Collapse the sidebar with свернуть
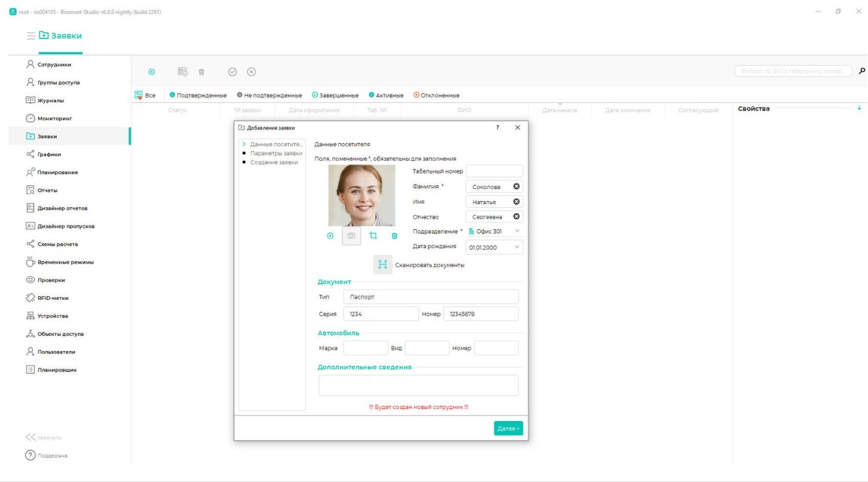 click(x=43, y=438)
